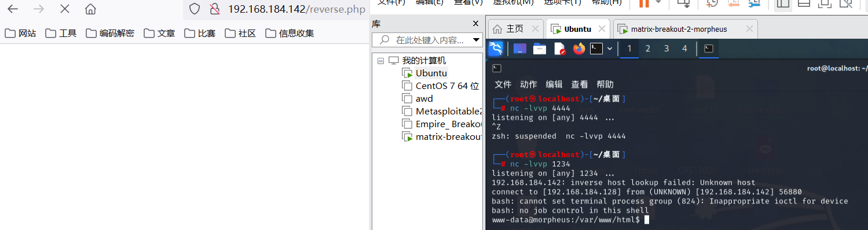Image resolution: width=868 pixels, height=230 pixels.
Task: Open the terminal 编辑 menu
Action: (x=554, y=84)
